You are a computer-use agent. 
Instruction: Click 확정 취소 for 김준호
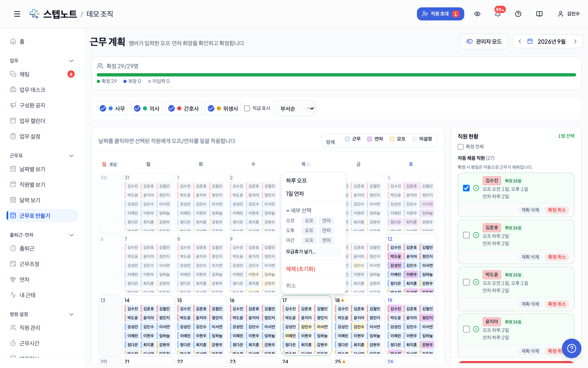click(x=557, y=257)
